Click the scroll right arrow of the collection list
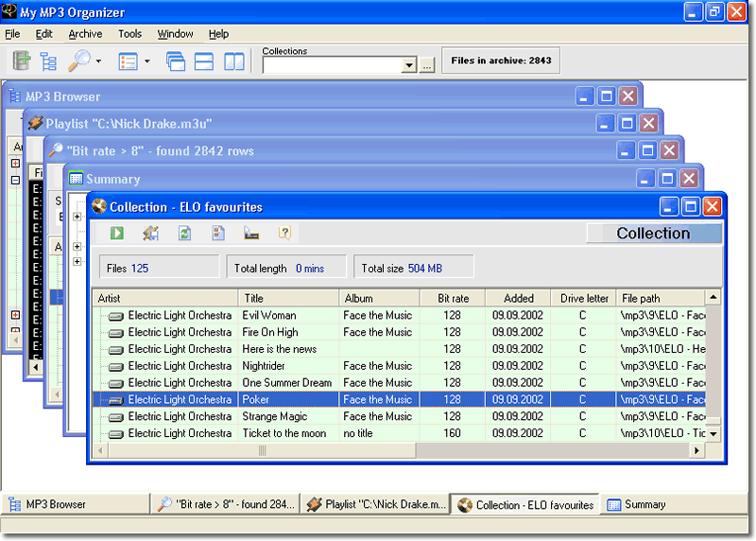The image size is (756, 541). click(x=696, y=450)
